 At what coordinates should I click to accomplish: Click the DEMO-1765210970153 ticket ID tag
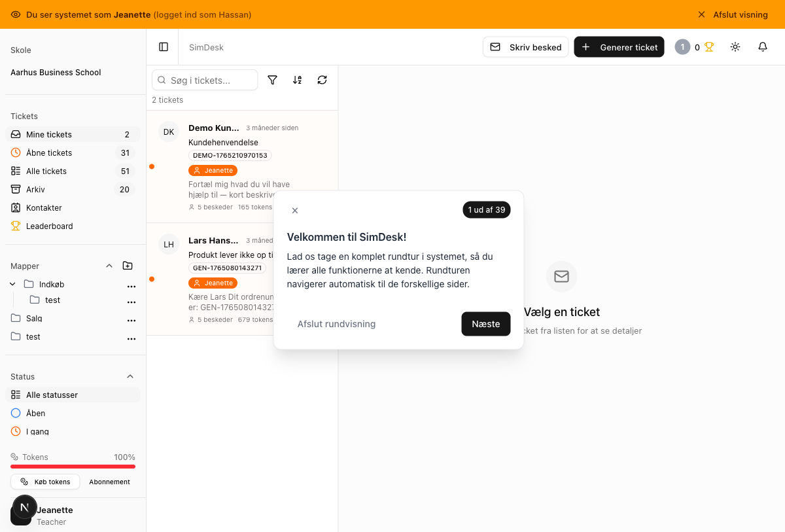pyautogui.click(x=230, y=156)
